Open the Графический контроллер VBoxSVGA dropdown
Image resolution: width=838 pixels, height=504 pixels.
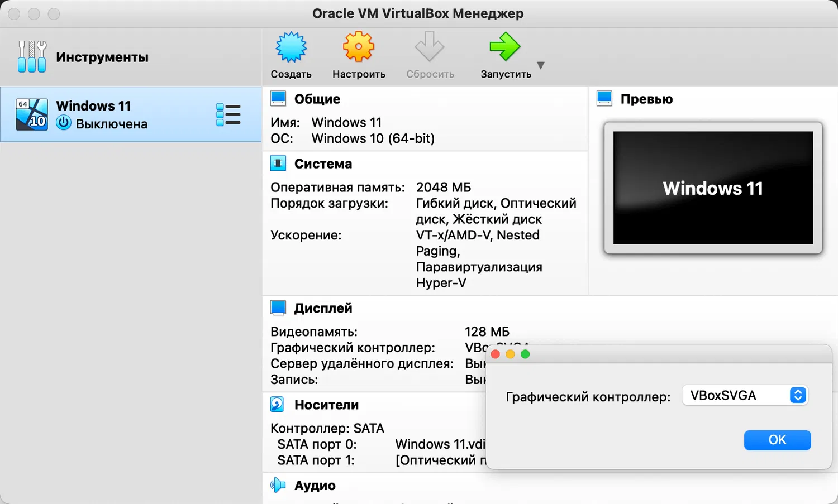(x=745, y=395)
